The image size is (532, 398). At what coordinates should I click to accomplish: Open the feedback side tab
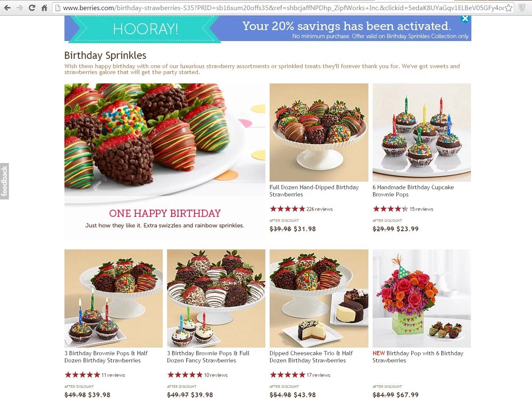pos(4,181)
